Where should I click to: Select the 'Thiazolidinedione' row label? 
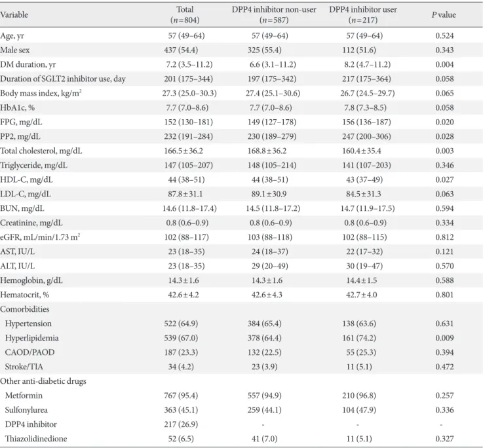click(36, 439)
